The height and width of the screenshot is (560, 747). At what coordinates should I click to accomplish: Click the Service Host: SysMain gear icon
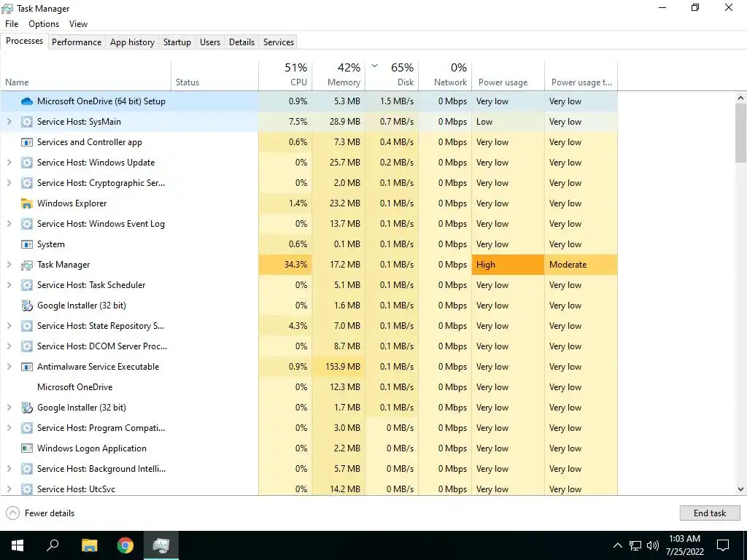click(x=27, y=122)
